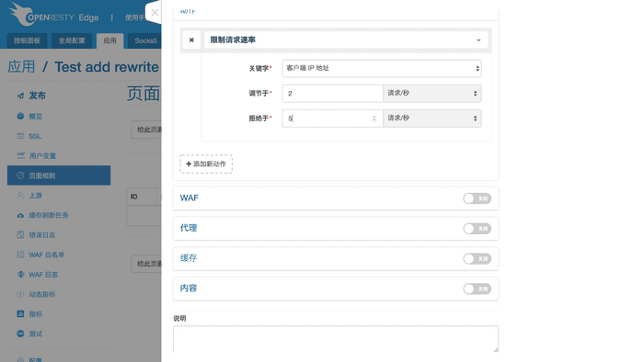Toggle the WAF switch on
This screenshot has width=644, height=362.
477,198
